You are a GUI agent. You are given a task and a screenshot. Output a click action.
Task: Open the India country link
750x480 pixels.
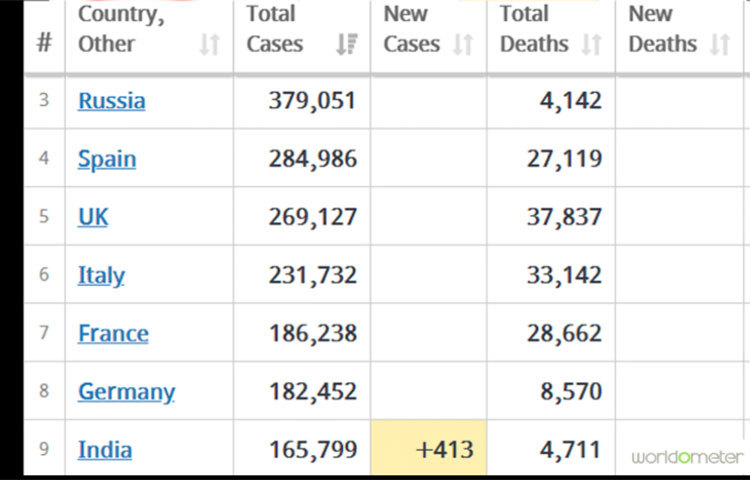coord(105,449)
